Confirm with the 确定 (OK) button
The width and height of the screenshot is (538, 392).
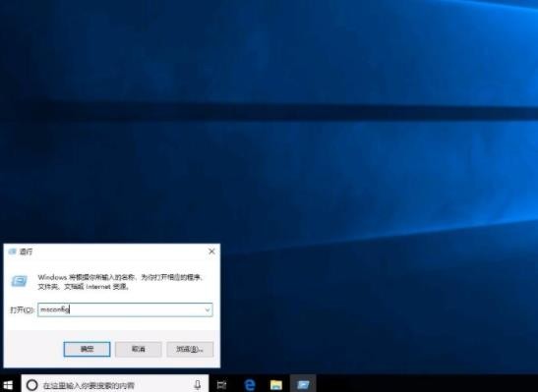click(88, 349)
